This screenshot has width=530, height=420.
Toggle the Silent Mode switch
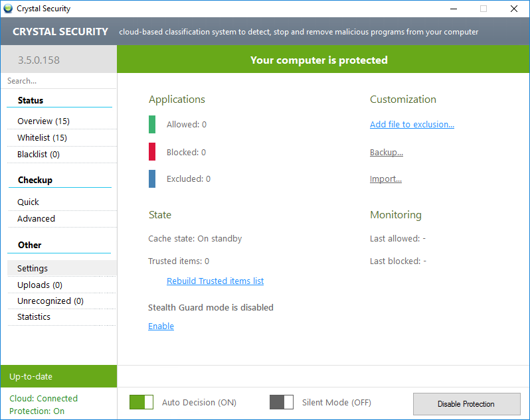click(281, 402)
